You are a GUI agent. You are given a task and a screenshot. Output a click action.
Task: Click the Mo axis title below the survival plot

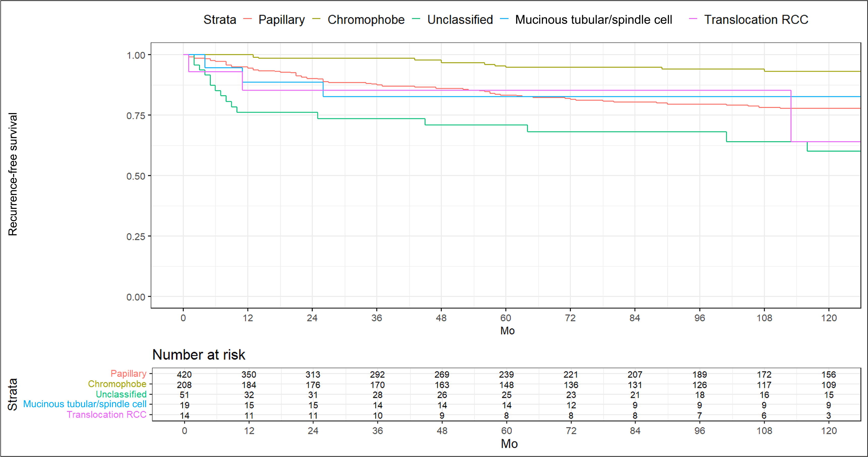(x=507, y=331)
